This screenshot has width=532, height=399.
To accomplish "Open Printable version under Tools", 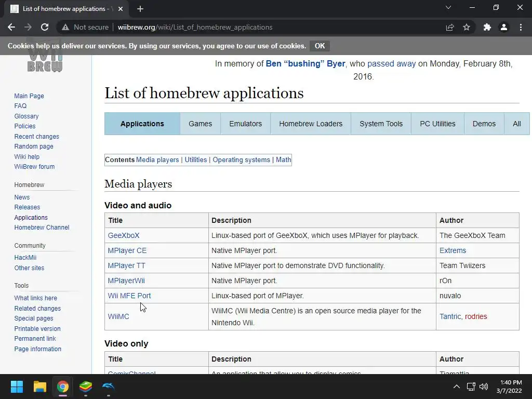I will (37, 329).
